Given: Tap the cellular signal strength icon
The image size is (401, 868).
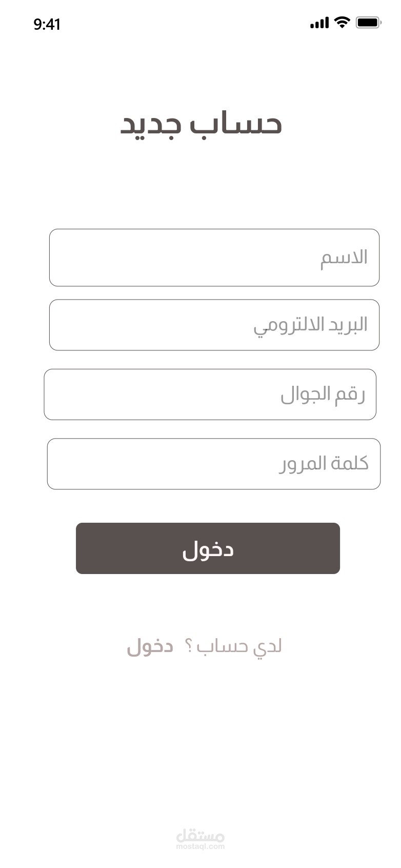Looking at the screenshot, I should pos(319,23).
